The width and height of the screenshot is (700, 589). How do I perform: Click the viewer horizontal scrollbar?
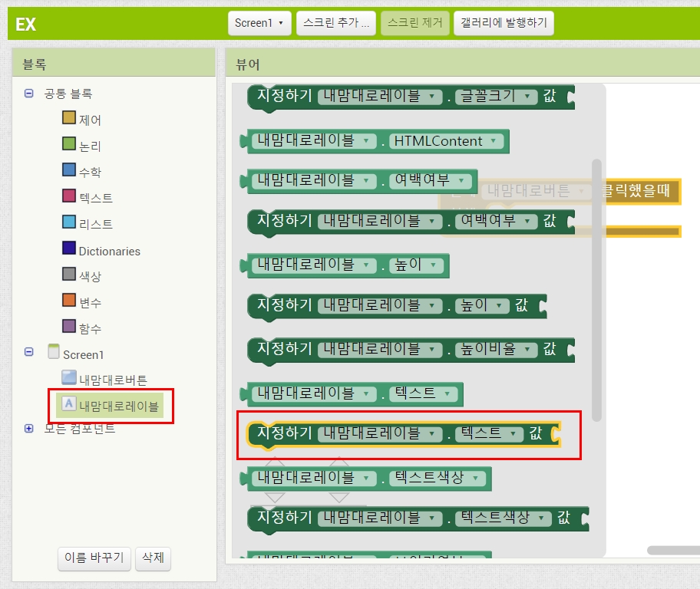point(673,550)
